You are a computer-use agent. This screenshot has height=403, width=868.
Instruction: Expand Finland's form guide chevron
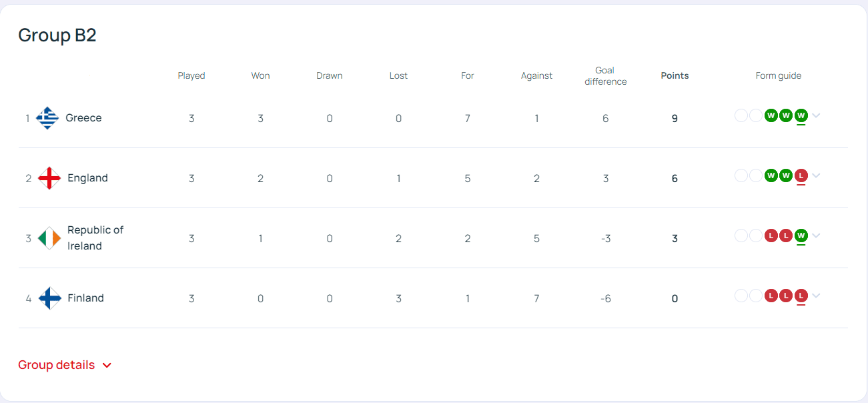pos(817,296)
